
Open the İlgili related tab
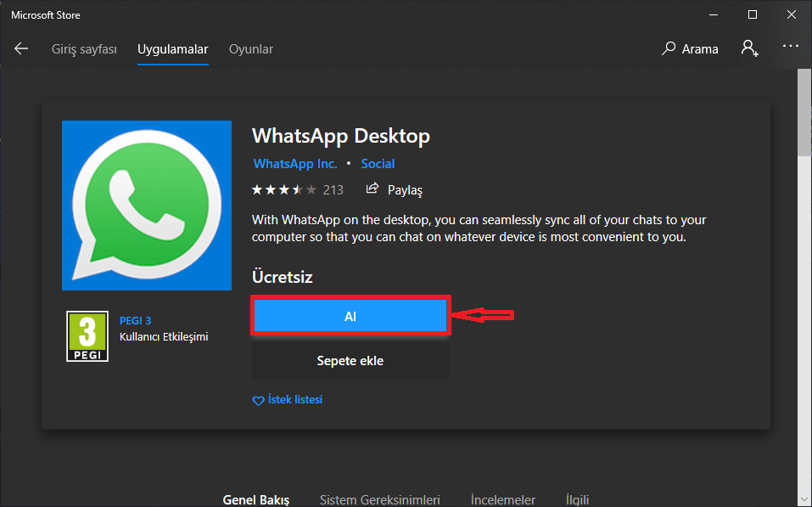click(578, 499)
